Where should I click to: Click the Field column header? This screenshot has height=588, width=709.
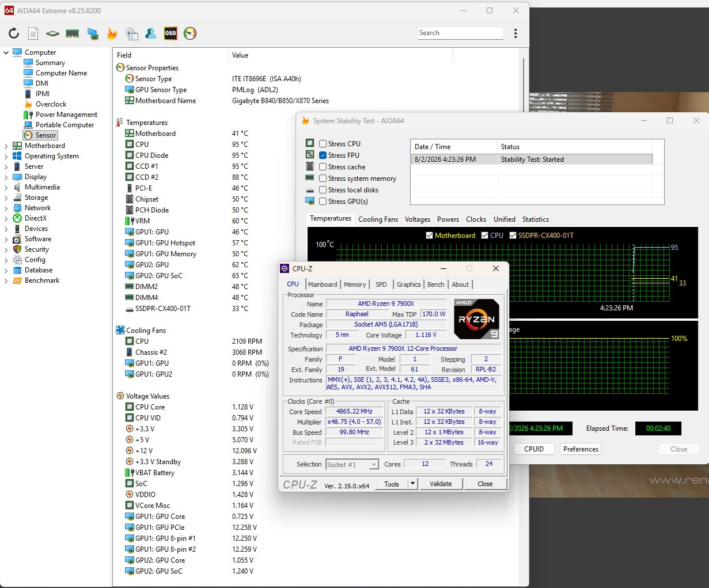(x=170, y=55)
